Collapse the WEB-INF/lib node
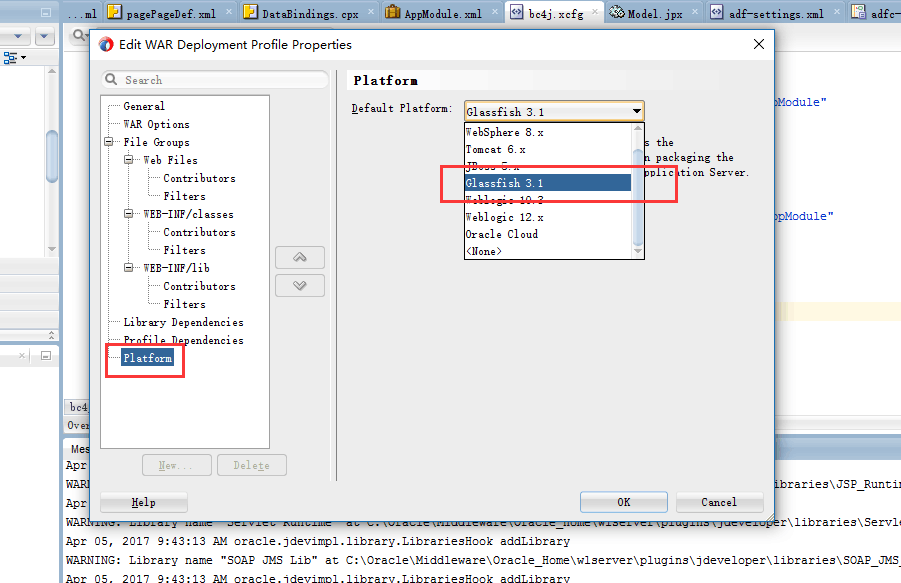The height and width of the screenshot is (583, 901). pos(128,268)
